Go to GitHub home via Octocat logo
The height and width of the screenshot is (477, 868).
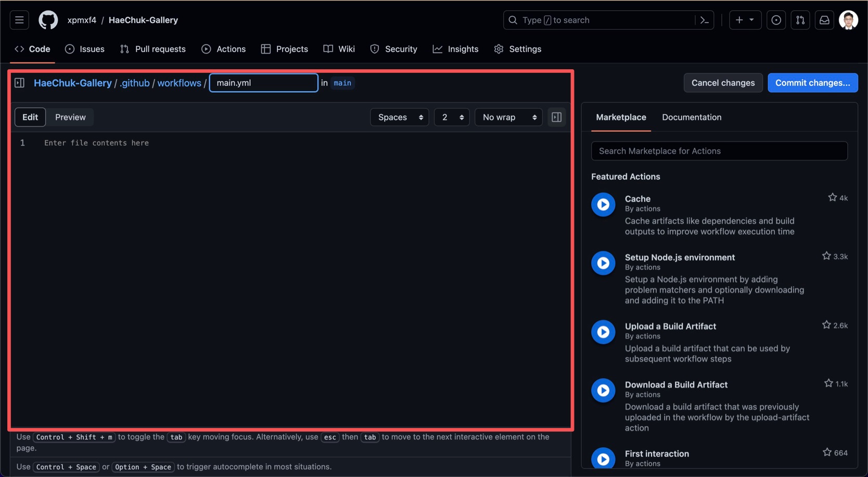tap(48, 20)
